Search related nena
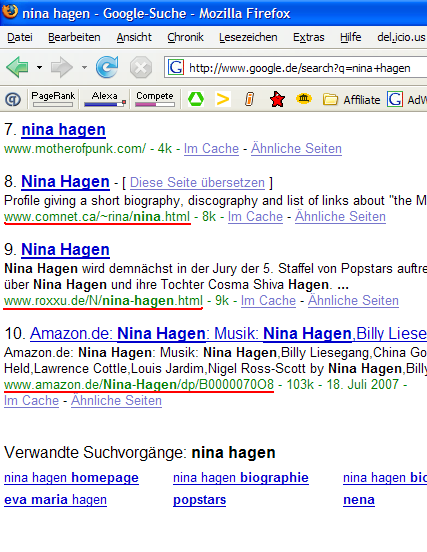Viewport: 427px width, 552px height. click(x=359, y=500)
